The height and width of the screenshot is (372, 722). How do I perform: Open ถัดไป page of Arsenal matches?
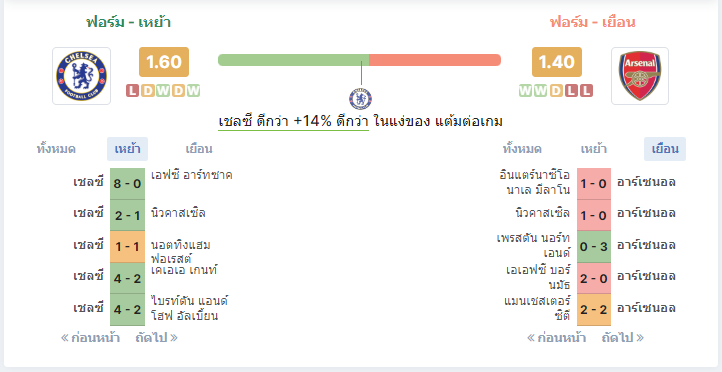623,338
